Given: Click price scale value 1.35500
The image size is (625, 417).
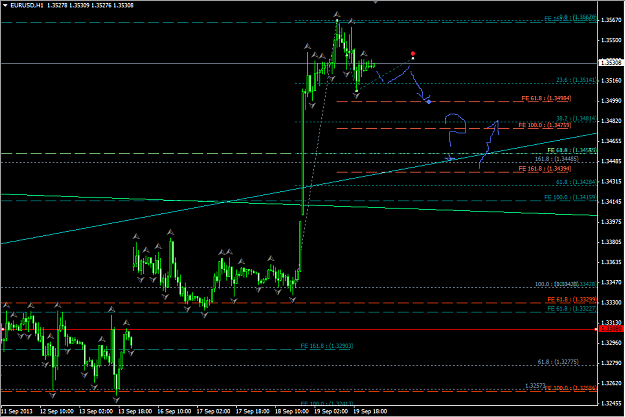Looking at the screenshot, I should (611, 40).
